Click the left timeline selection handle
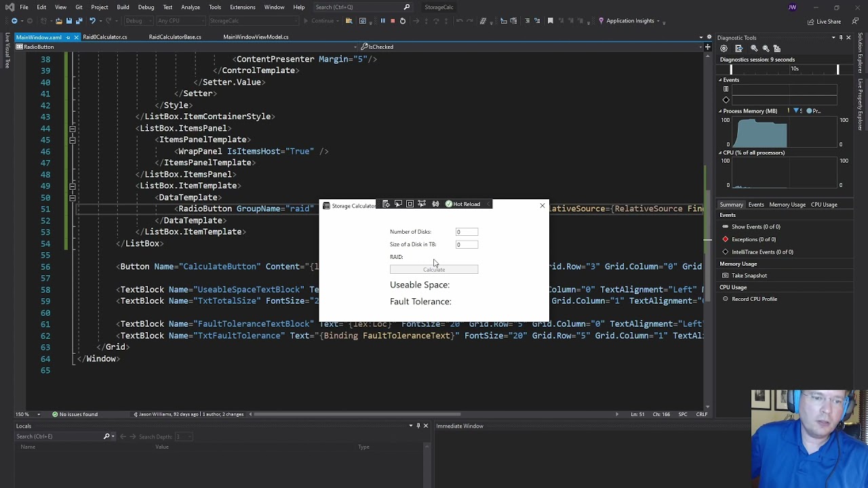 click(x=731, y=69)
